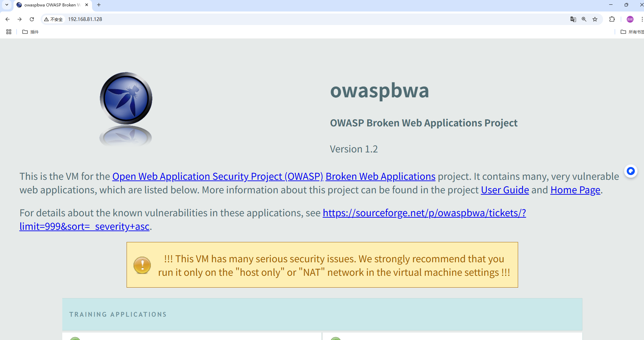Open the User Guide link
The height and width of the screenshot is (340, 644).
pos(505,190)
